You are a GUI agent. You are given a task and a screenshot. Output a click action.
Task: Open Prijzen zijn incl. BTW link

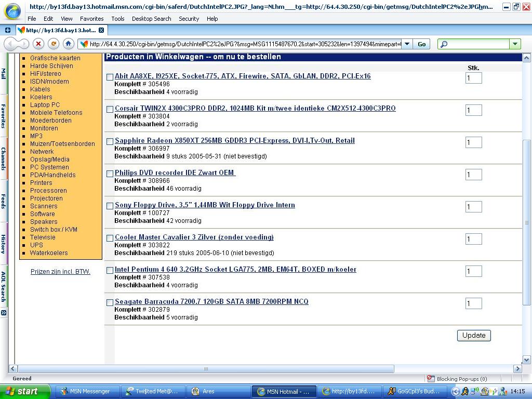click(60, 272)
